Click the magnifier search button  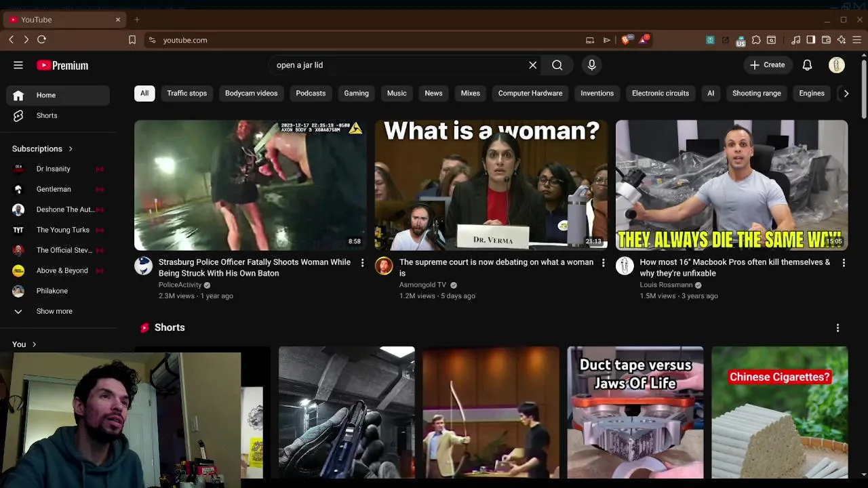(x=557, y=65)
